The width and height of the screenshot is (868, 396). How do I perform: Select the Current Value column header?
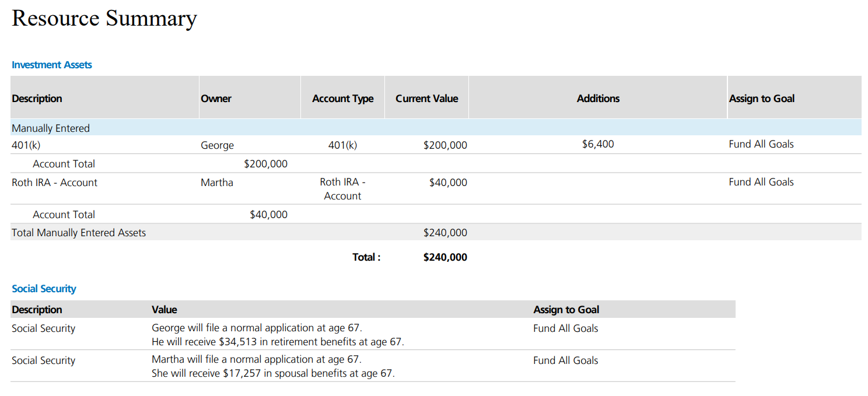point(426,99)
